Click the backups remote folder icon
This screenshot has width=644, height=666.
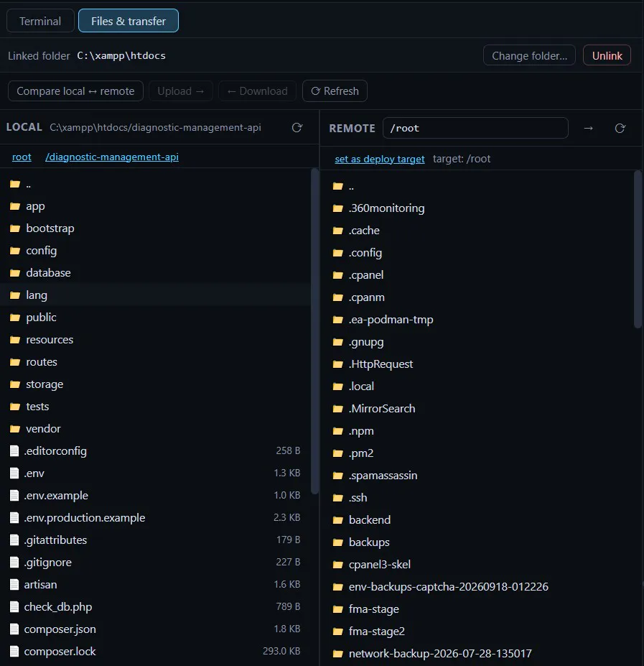(338, 542)
